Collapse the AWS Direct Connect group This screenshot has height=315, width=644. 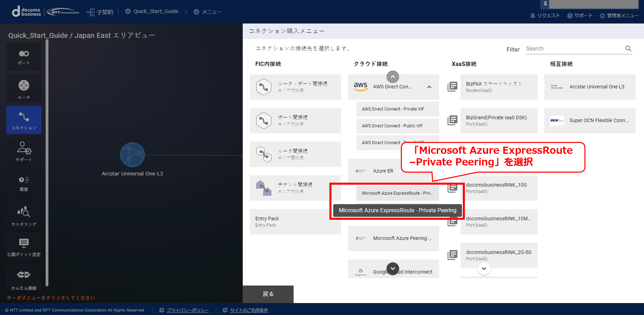pos(429,87)
